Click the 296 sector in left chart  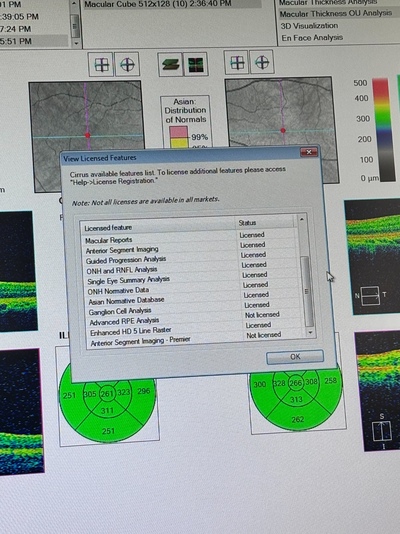(143, 391)
